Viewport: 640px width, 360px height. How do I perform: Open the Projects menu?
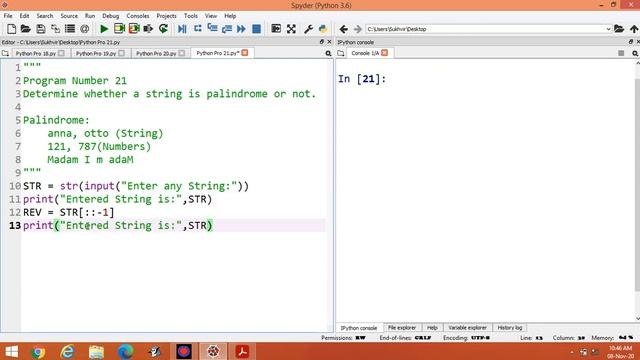(x=166, y=16)
